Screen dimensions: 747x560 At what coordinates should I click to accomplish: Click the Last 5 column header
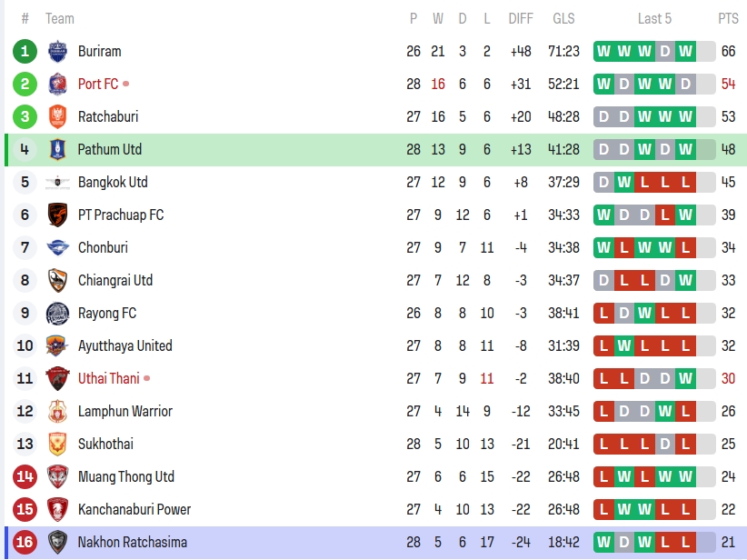click(x=654, y=19)
